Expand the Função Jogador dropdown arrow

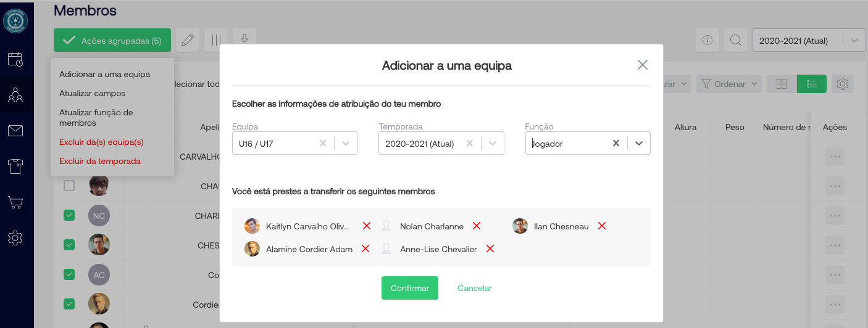pos(639,144)
